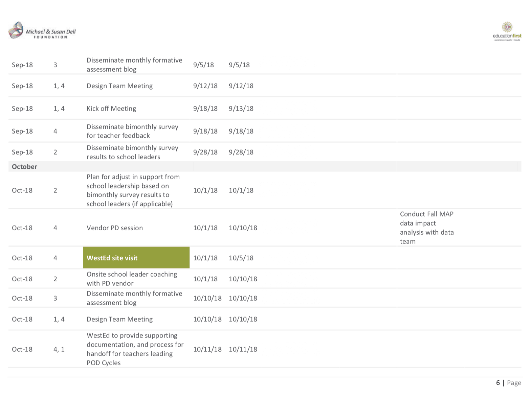Select '2' in the Onsite school leader coaching row

[x=55, y=279]
